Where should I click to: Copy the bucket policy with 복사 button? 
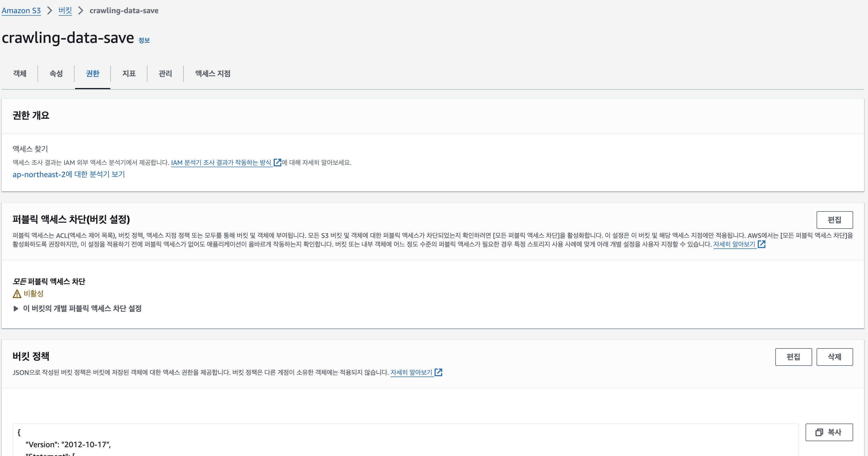point(829,432)
